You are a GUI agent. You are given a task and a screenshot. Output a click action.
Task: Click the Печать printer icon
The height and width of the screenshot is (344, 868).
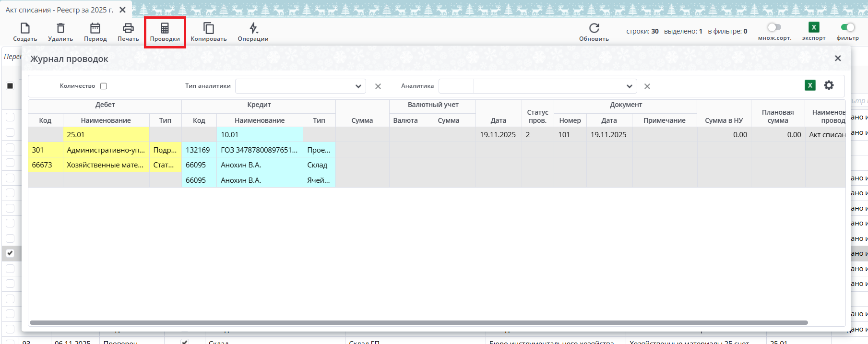click(128, 28)
